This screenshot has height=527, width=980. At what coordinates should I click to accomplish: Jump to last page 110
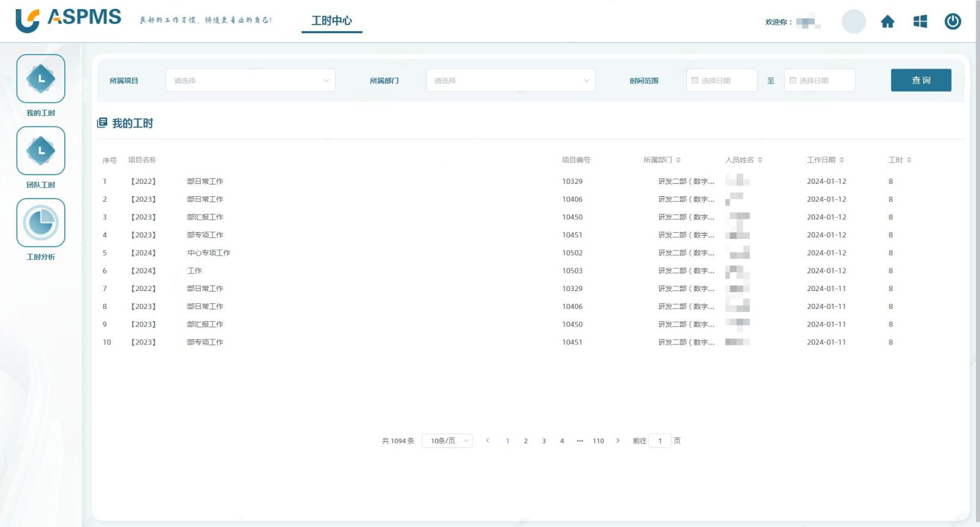[x=598, y=441]
